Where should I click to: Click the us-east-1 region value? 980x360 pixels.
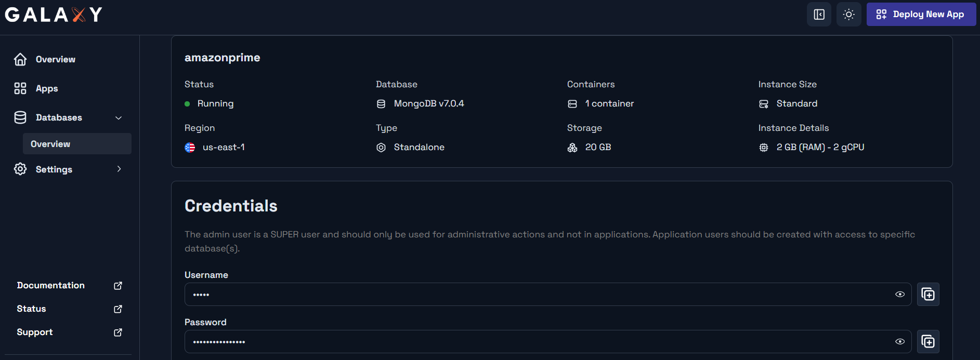[x=224, y=148]
